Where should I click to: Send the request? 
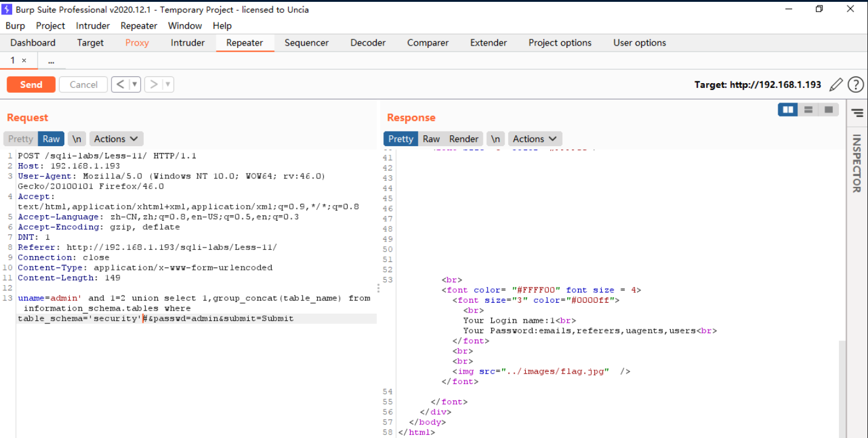coord(31,84)
